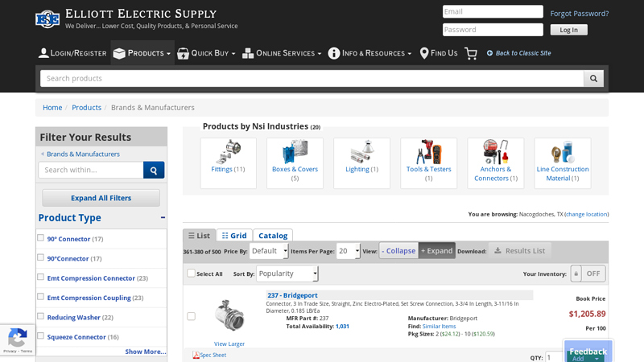Collapse the Product Type filter section
The width and height of the screenshot is (644, 362).
pos(163,217)
